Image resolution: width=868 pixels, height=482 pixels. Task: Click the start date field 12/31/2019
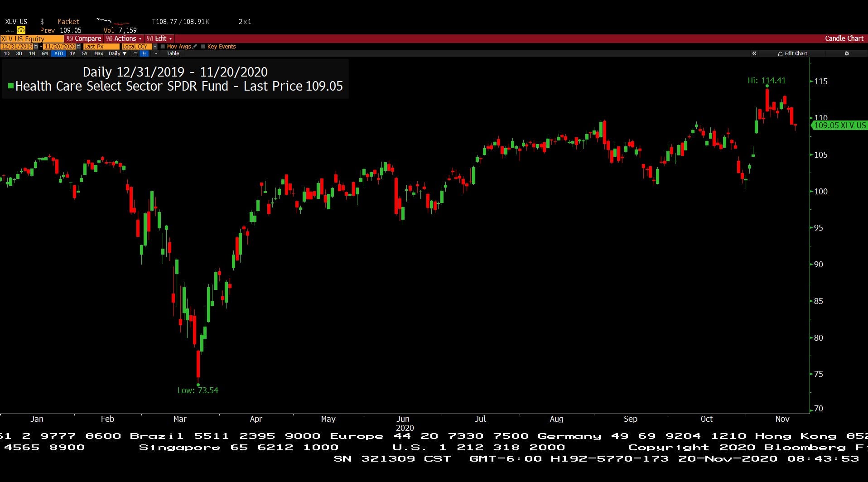pos(17,47)
